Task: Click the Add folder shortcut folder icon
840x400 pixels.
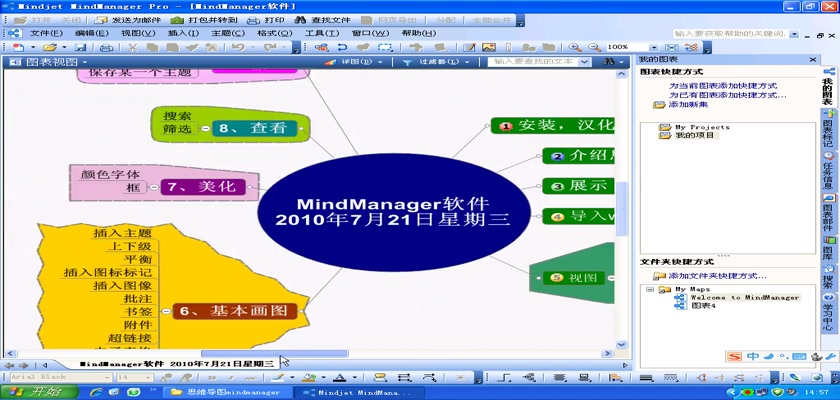Action: click(x=659, y=276)
